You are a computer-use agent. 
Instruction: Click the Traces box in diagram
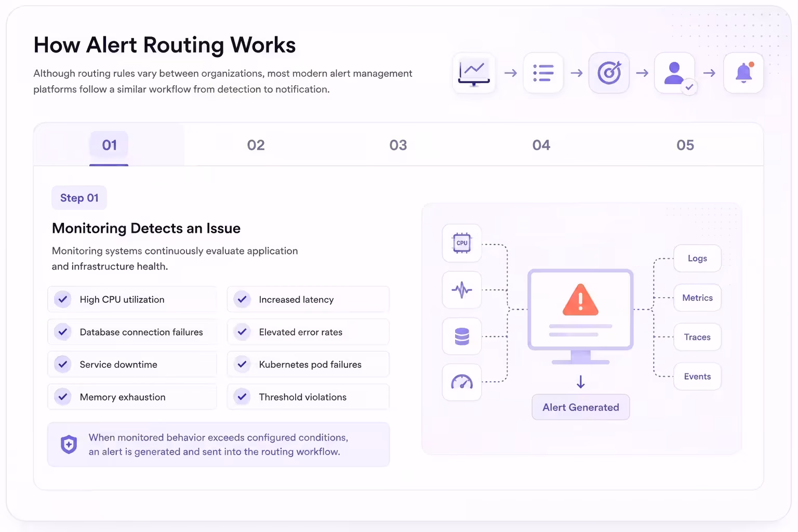tap(697, 337)
